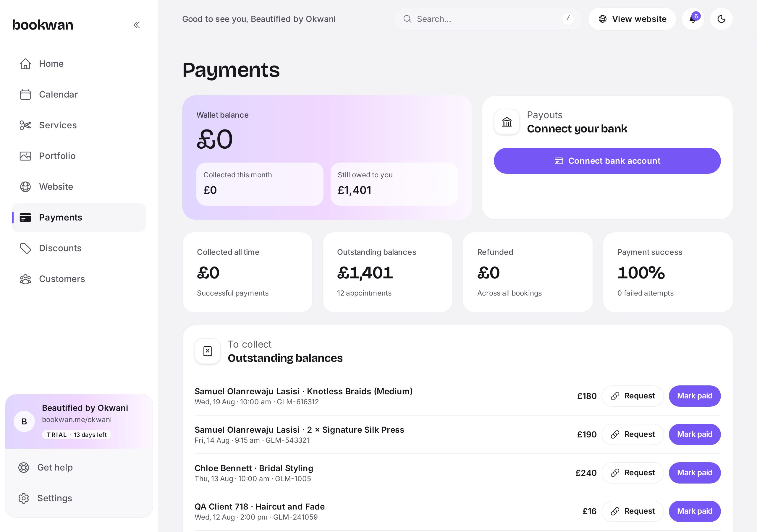Select Discounts in the sidebar

click(x=79, y=248)
